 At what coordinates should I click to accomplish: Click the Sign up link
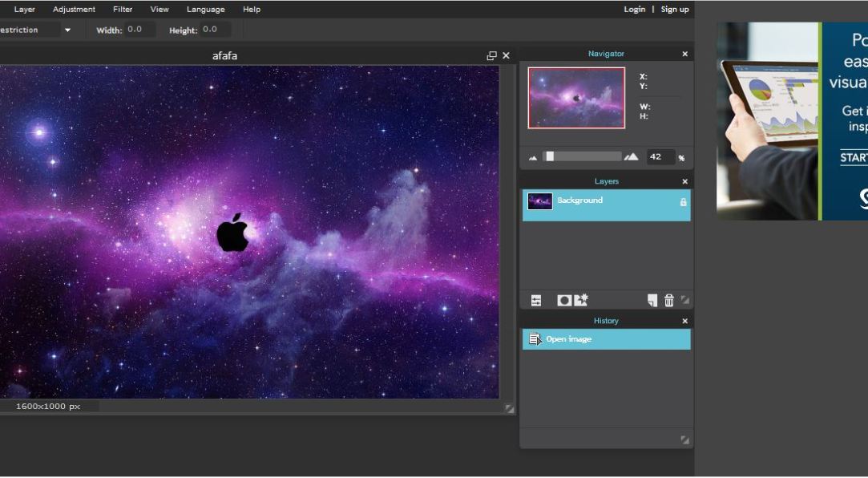pyautogui.click(x=675, y=10)
